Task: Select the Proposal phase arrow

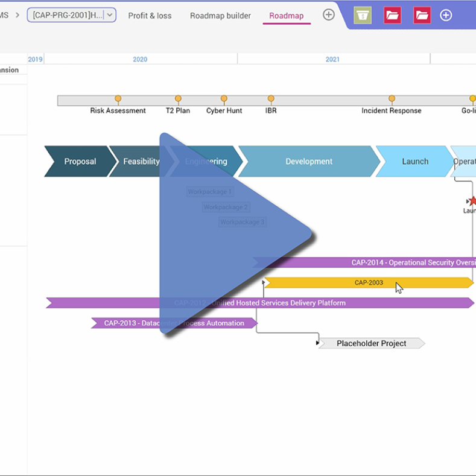Action: 80,161
